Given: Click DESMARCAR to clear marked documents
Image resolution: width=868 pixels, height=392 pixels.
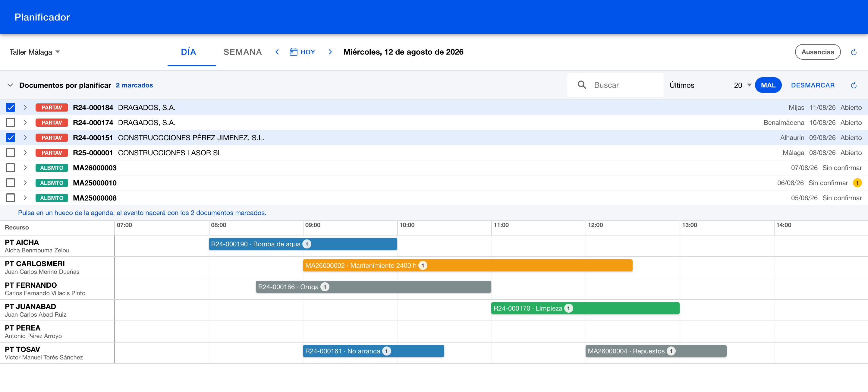Looking at the screenshot, I should tap(813, 85).
